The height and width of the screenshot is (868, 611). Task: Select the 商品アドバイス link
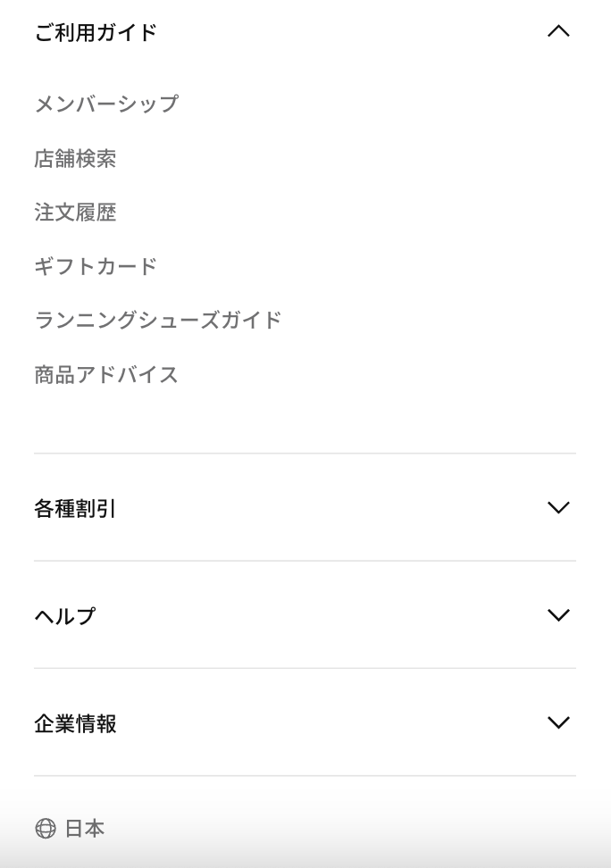(x=106, y=374)
